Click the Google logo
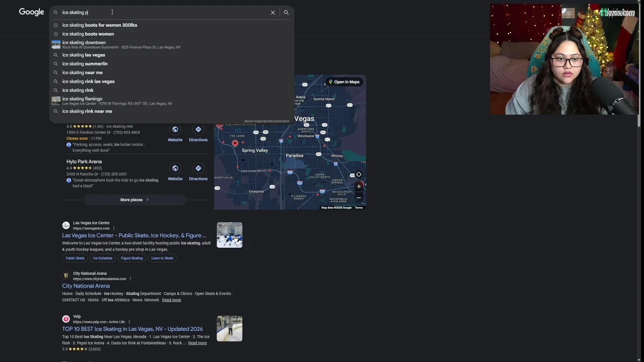Screen dimensions: 644x362 point(31,12)
